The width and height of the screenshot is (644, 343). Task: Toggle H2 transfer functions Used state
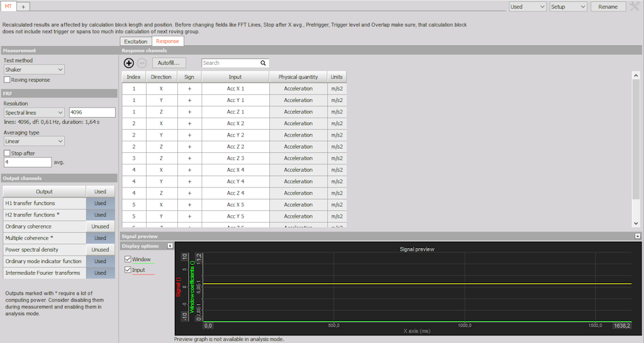point(100,215)
